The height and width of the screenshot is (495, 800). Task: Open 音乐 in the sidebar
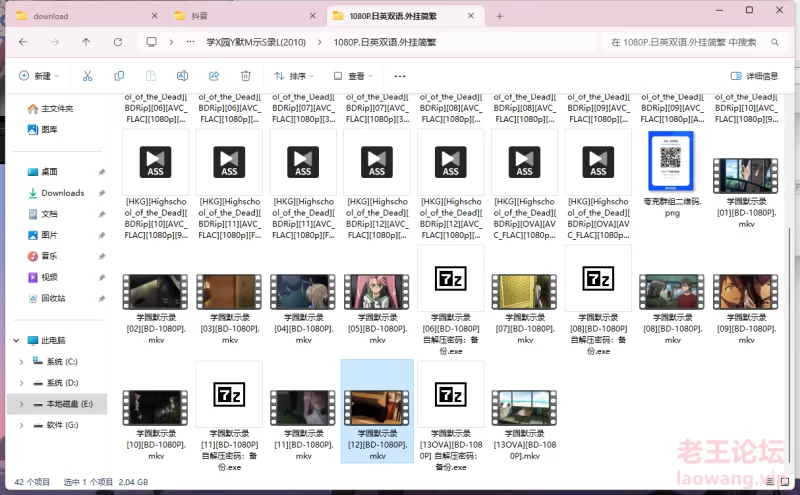[x=42, y=256]
